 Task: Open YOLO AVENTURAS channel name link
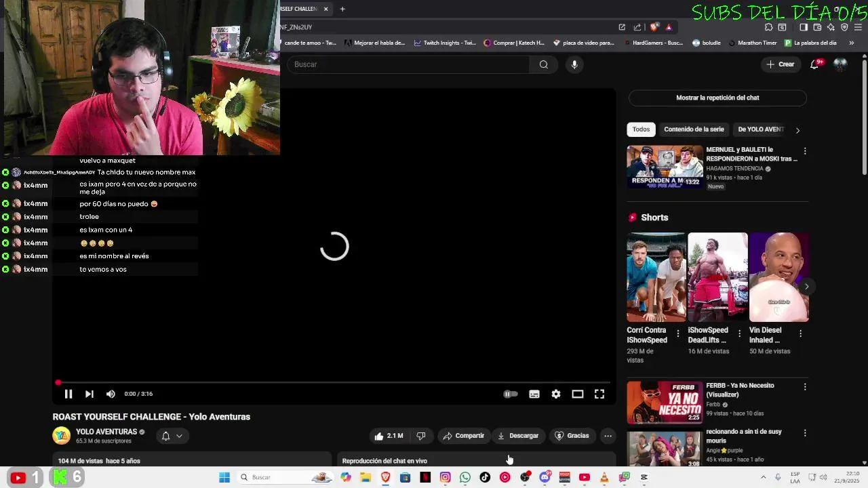click(106, 432)
